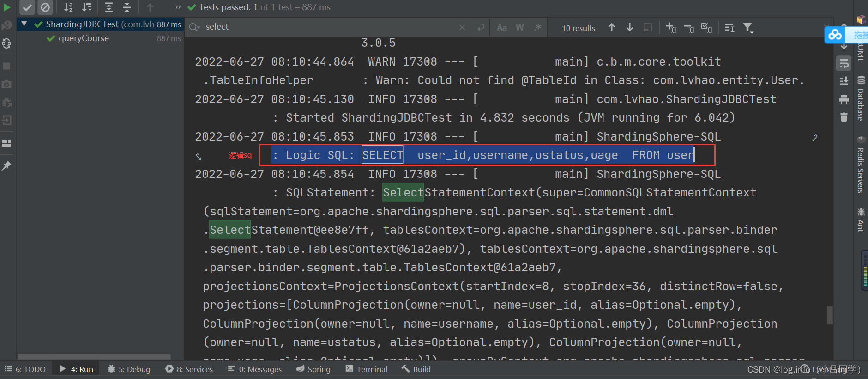Open the Messages tool window
This screenshot has width=868, height=379.
click(x=255, y=369)
